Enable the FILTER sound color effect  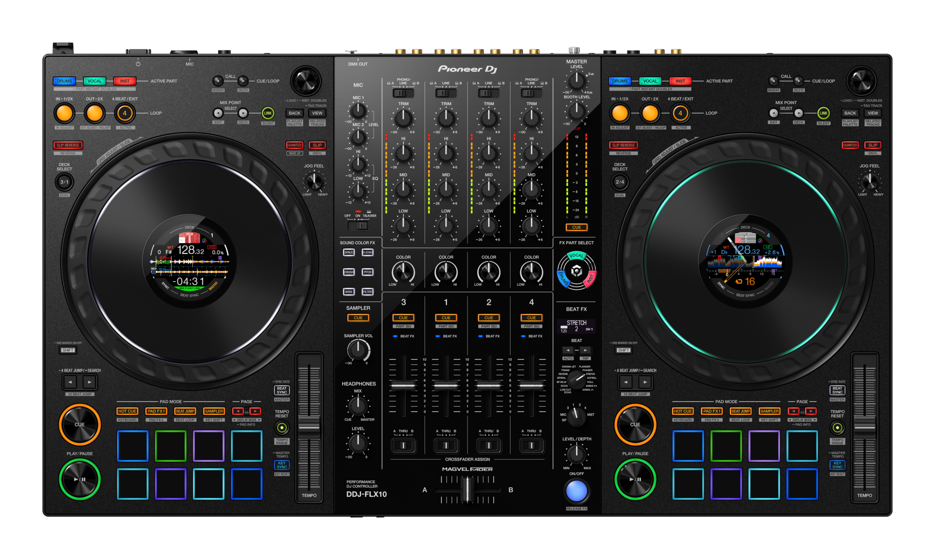[368, 292]
